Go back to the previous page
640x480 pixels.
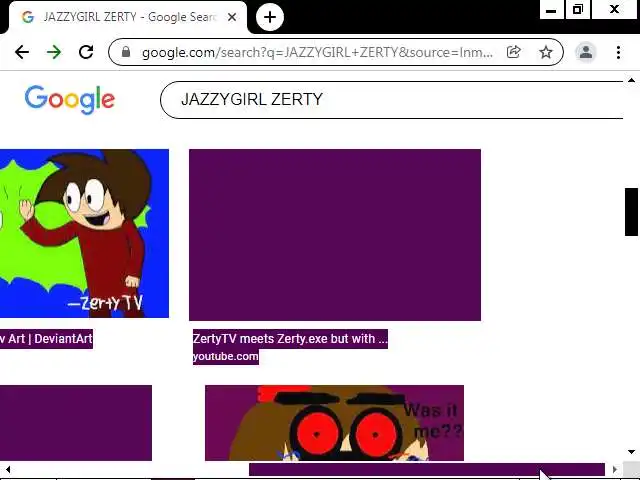click(22, 52)
